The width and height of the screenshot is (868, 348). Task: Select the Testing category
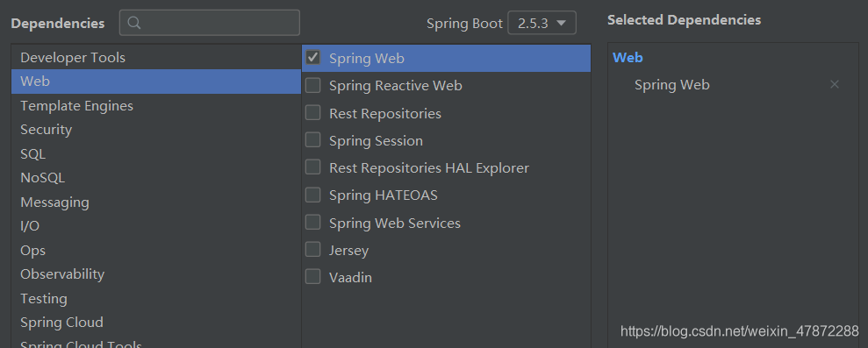156,298
